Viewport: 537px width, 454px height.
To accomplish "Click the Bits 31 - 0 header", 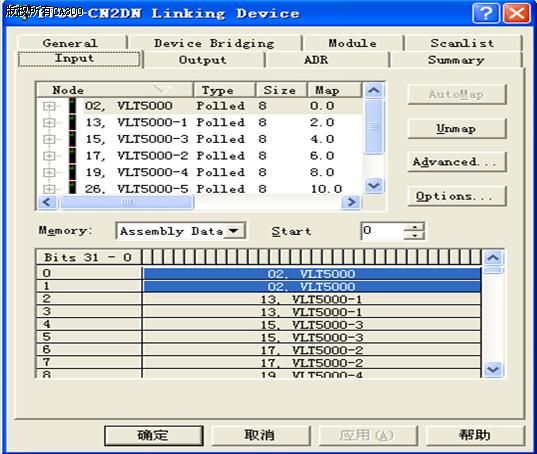I will pyautogui.click(x=88, y=257).
